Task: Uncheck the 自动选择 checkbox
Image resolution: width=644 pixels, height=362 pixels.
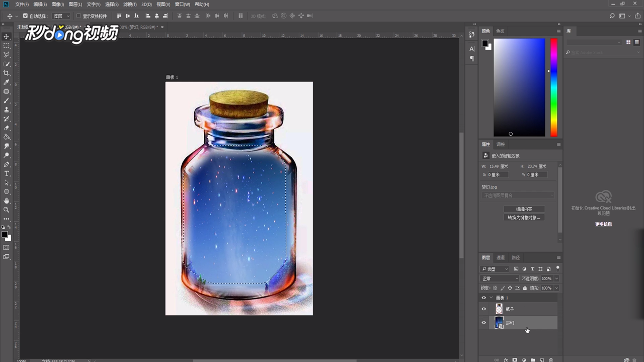Action: 25,16
